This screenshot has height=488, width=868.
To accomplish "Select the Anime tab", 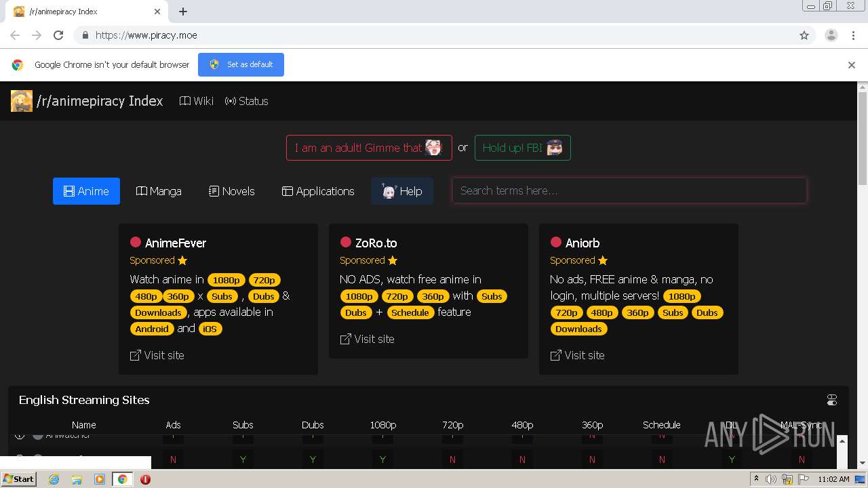I will coord(86,191).
